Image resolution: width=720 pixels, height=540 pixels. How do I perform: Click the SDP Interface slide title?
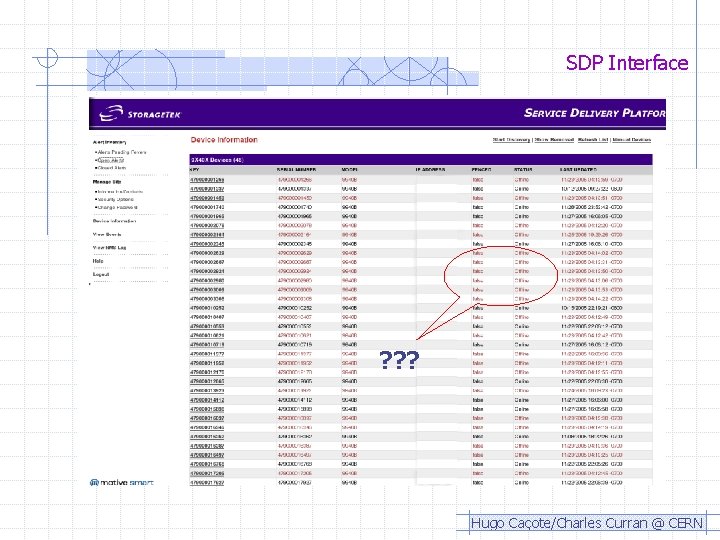pos(627,63)
